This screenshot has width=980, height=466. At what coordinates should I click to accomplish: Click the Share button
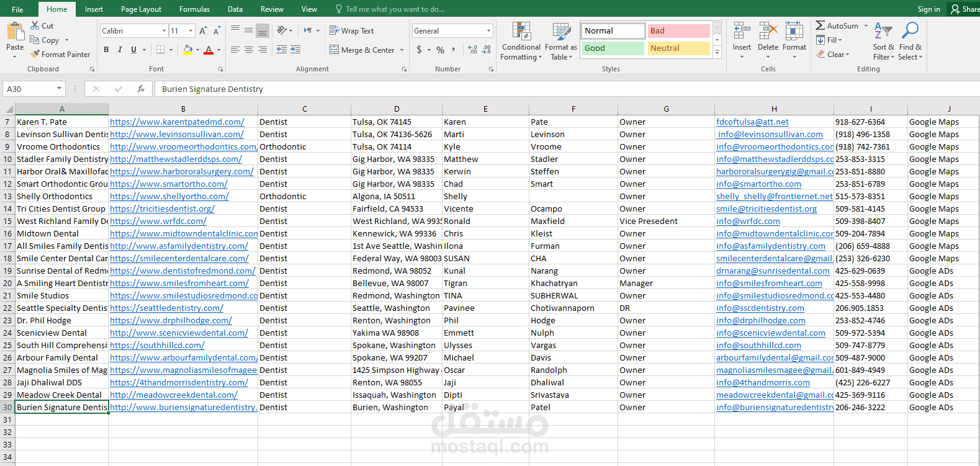click(x=965, y=9)
